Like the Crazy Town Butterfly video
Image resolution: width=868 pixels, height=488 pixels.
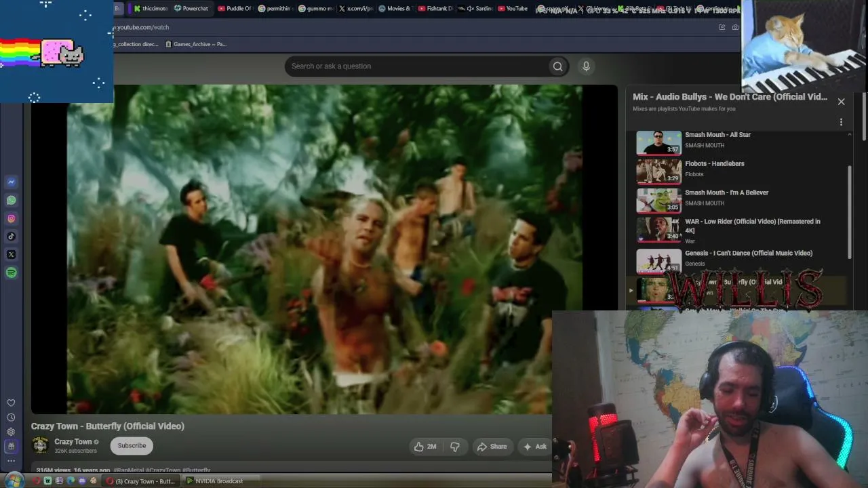[x=425, y=447]
